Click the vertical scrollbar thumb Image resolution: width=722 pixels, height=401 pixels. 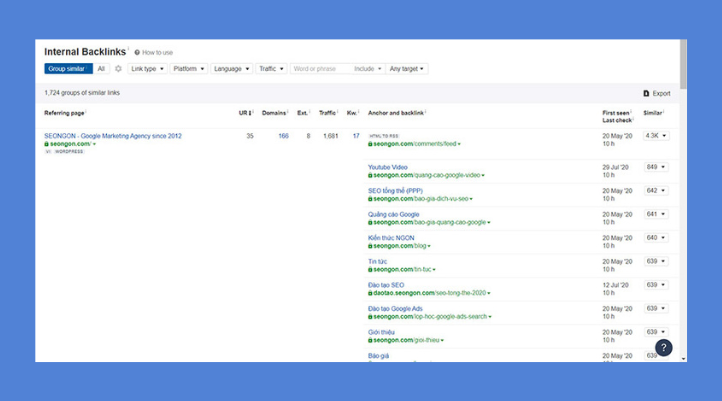[683, 64]
